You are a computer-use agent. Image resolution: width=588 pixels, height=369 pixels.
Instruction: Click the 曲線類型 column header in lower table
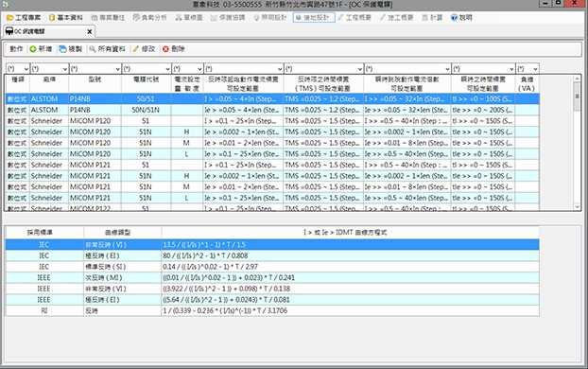[x=122, y=233]
